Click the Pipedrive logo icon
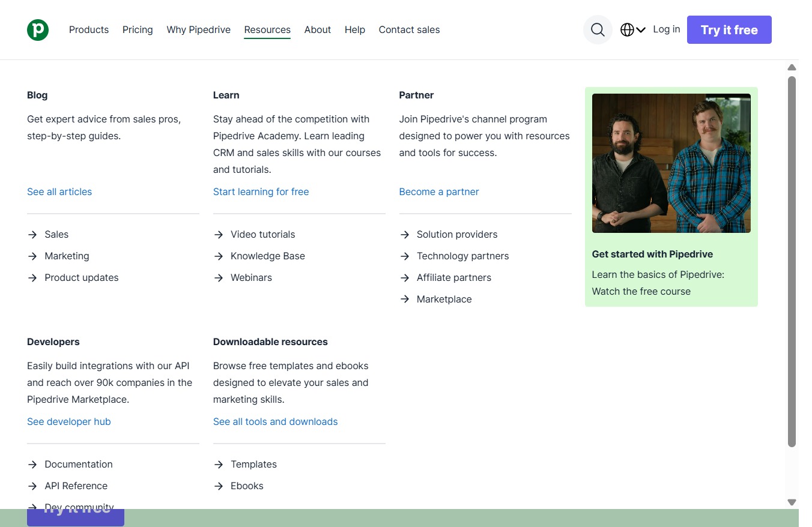Image resolution: width=812 pixels, height=527 pixels. click(38, 30)
